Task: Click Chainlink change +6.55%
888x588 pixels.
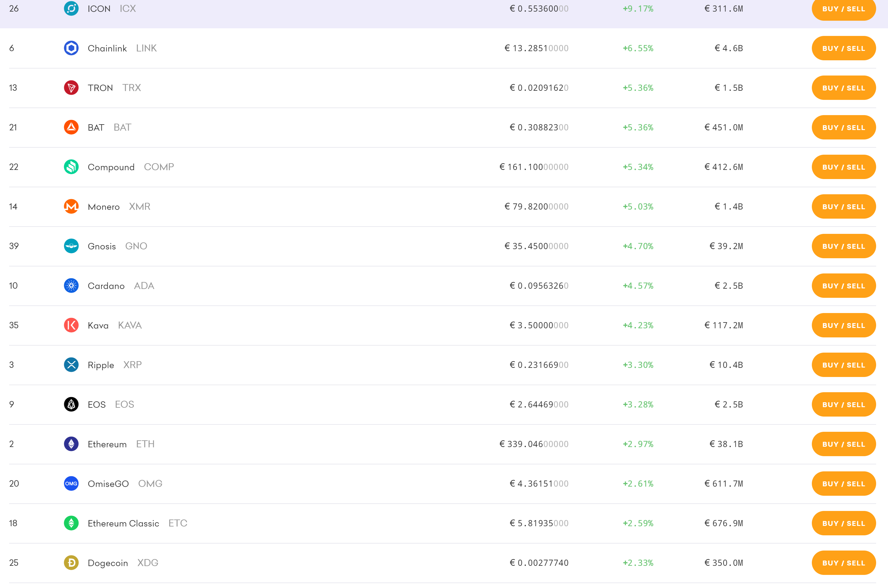Action: point(638,48)
